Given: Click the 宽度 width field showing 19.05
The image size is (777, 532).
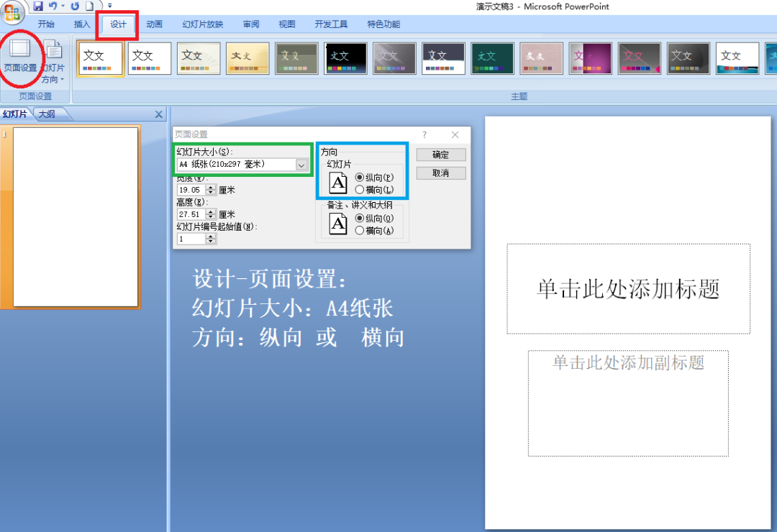Looking at the screenshot, I should coord(191,190).
